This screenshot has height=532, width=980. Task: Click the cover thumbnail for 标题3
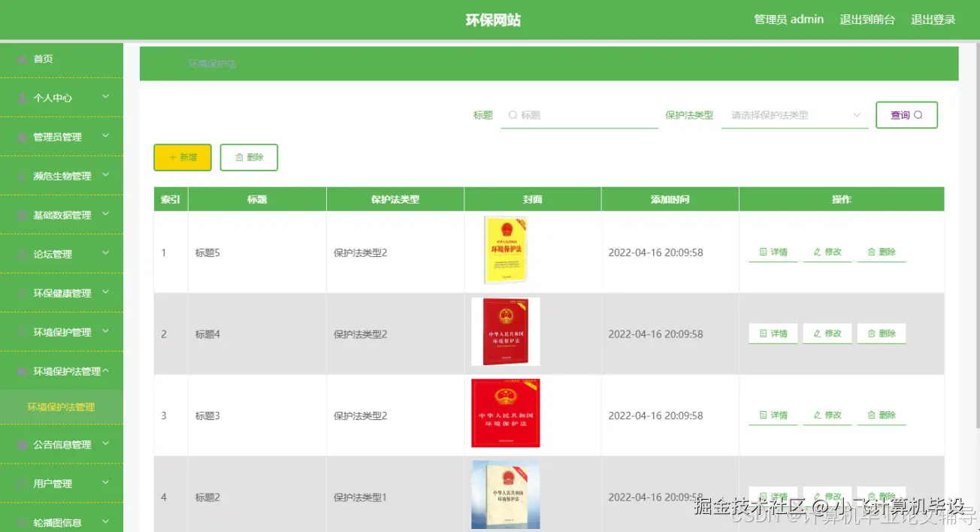coord(506,413)
